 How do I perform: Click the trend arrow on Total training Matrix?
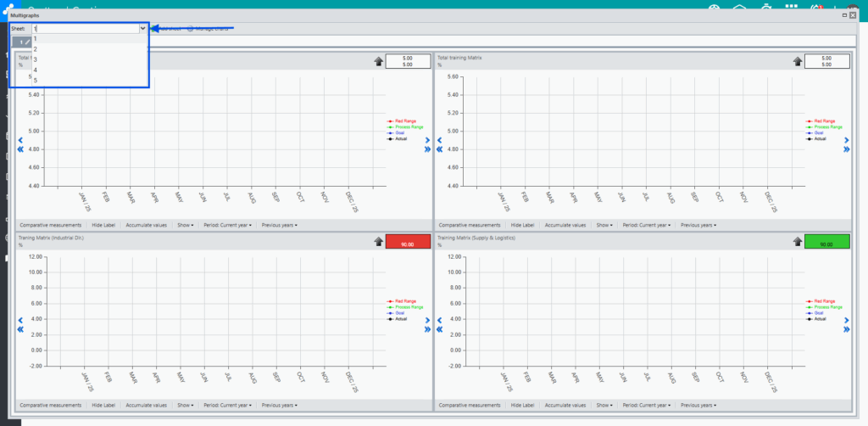click(797, 61)
